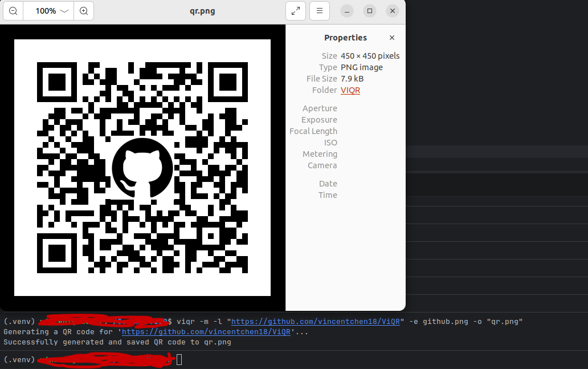
Task: Zoom out with the minus magnifier icon
Action: tap(13, 11)
